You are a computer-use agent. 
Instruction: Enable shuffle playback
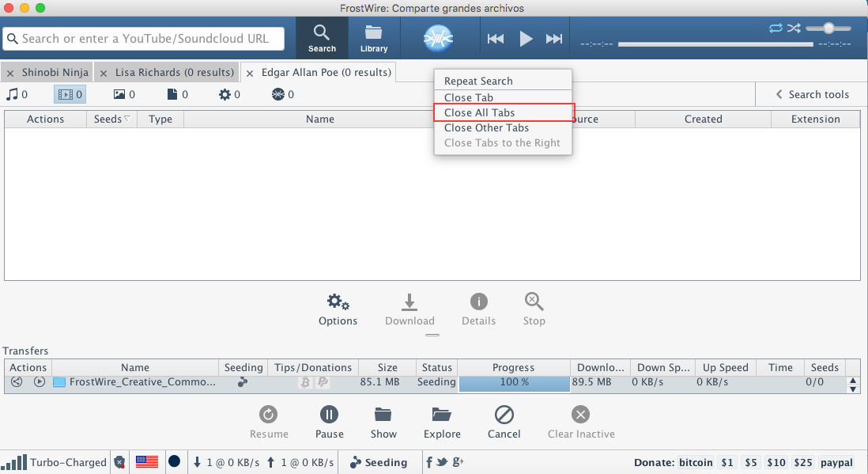point(794,28)
